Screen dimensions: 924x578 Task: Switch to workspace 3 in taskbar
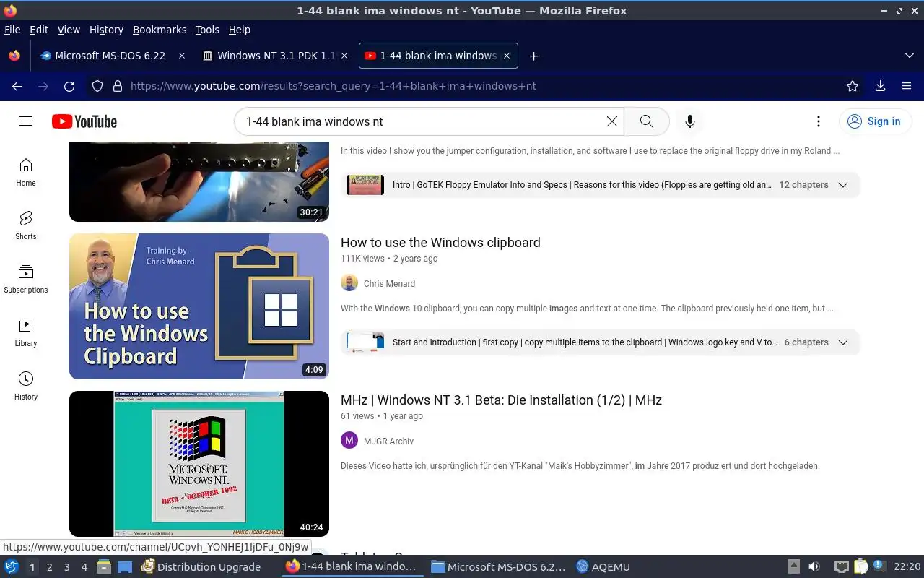[x=66, y=567]
